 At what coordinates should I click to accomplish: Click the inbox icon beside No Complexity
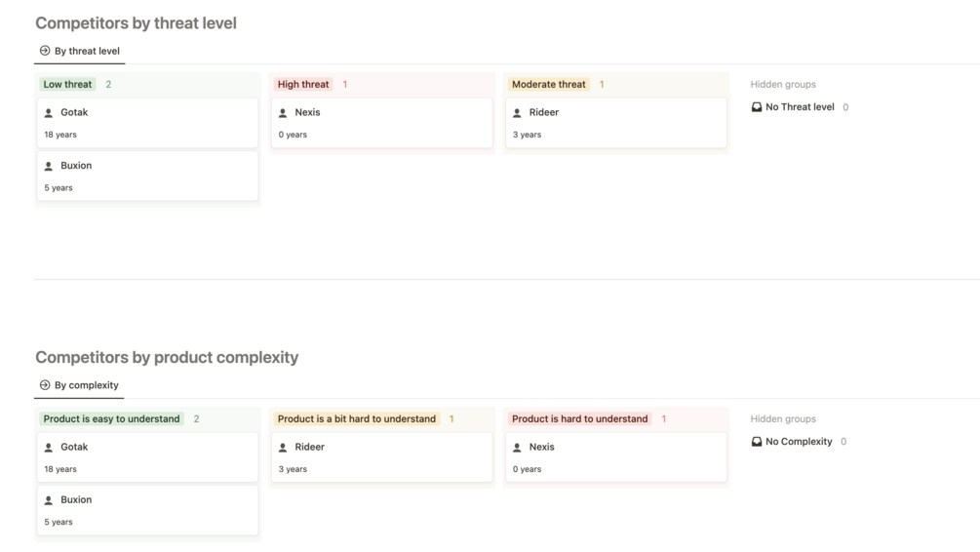[757, 442]
